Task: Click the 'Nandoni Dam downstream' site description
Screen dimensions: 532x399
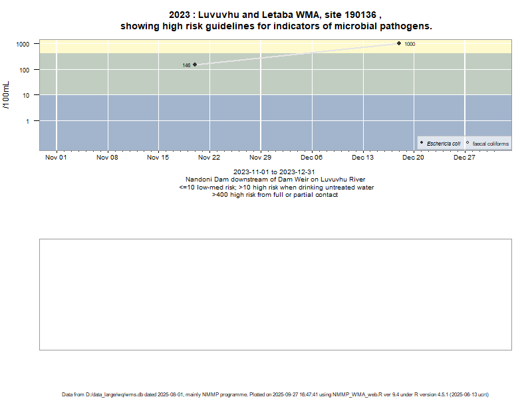Action: 275,180
